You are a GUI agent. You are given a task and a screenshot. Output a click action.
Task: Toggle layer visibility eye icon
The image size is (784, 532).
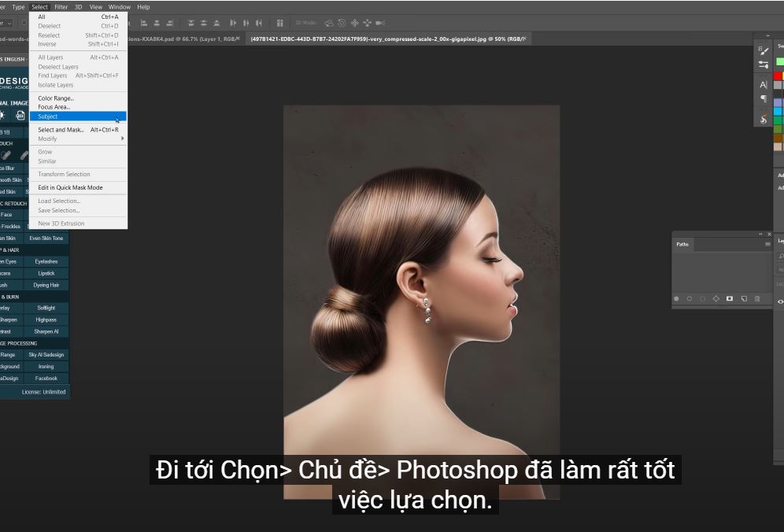[x=781, y=301]
